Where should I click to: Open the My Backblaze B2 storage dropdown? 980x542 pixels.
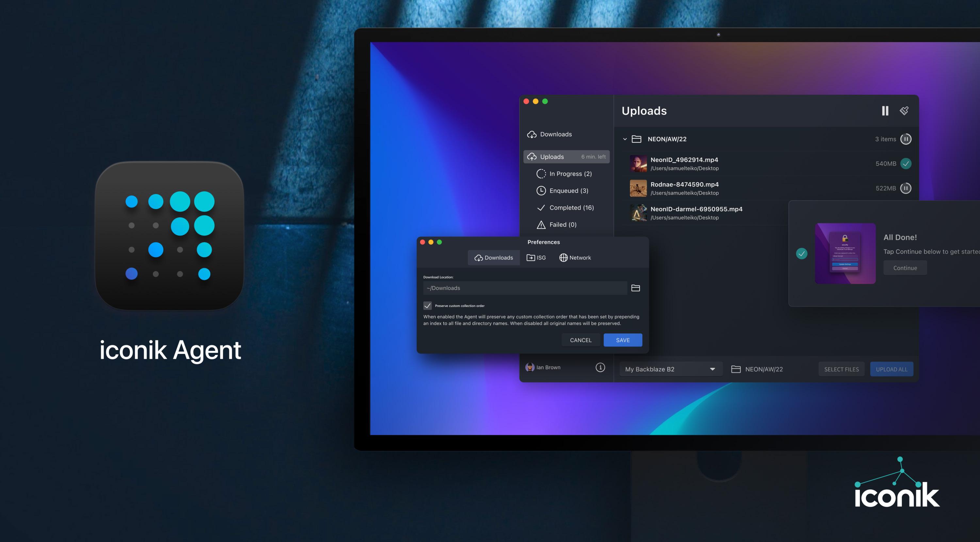click(670, 369)
